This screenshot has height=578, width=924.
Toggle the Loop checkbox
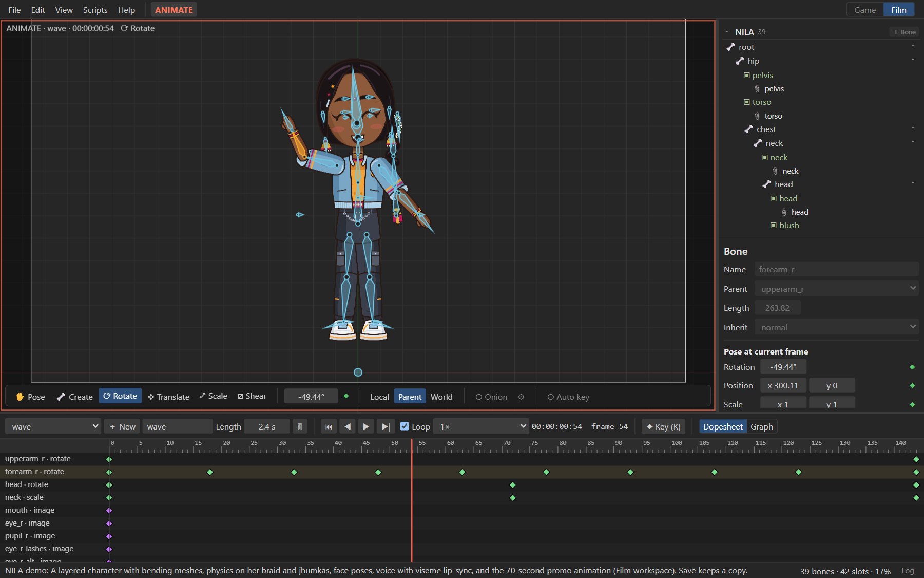(405, 426)
